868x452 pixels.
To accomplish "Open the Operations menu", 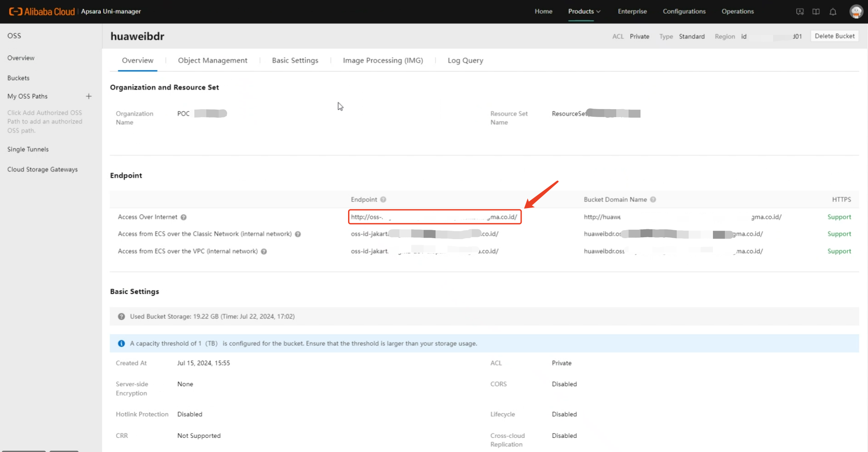I will pos(737,11).
